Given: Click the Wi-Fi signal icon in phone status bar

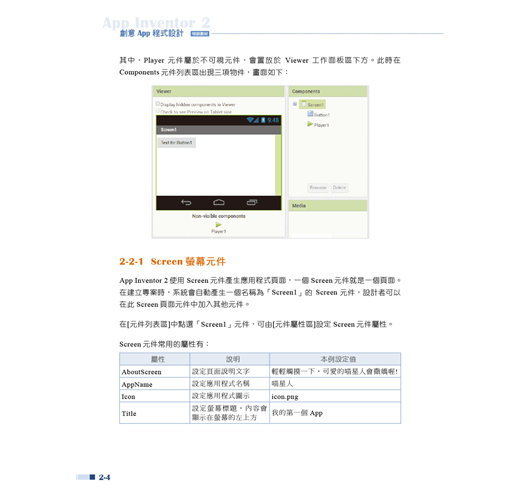Looking at the screenshot, I should tap(250, 120).
